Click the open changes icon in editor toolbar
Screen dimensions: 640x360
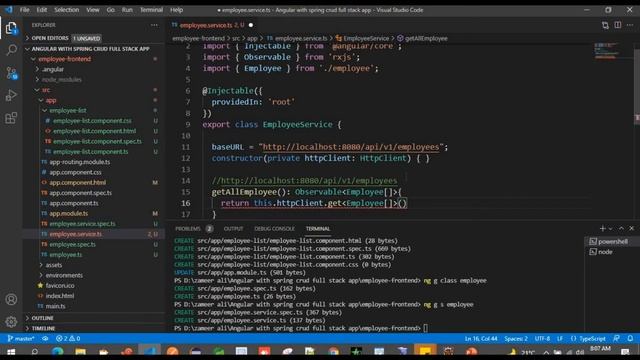[605, 25]
